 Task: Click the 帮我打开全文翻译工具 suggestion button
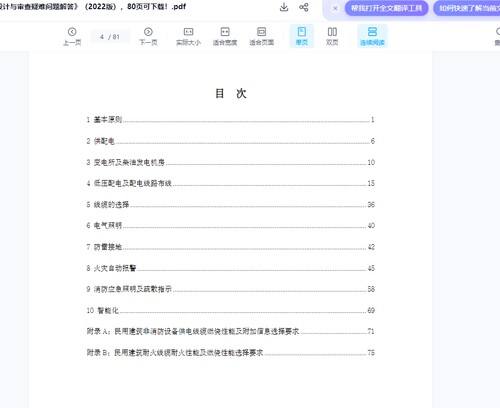tap(386, 8)
